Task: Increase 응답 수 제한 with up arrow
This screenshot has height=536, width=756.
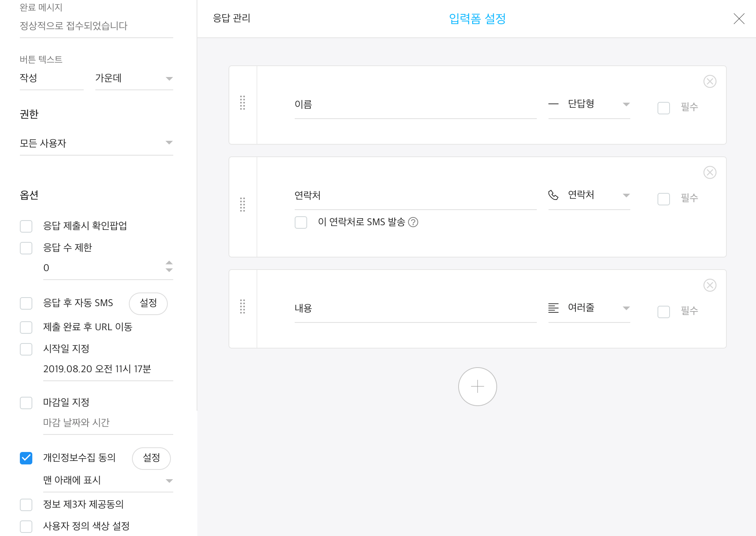Action: coord(169,263)
